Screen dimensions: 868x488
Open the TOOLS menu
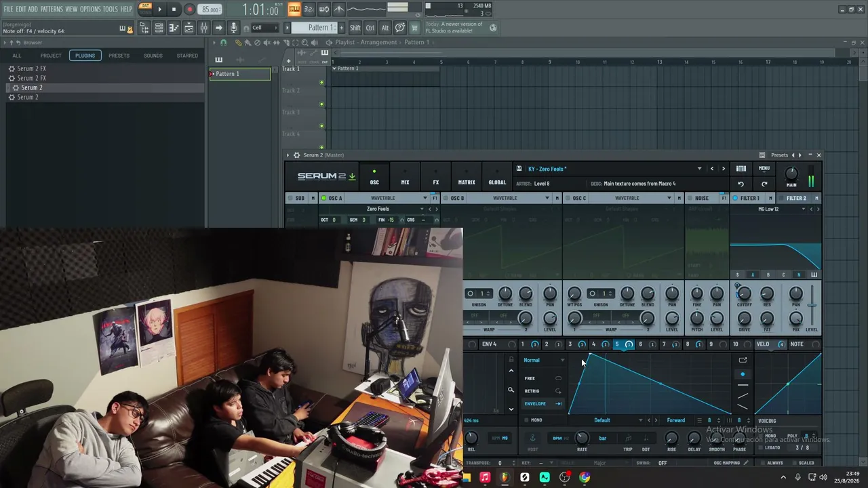[111, 9]
